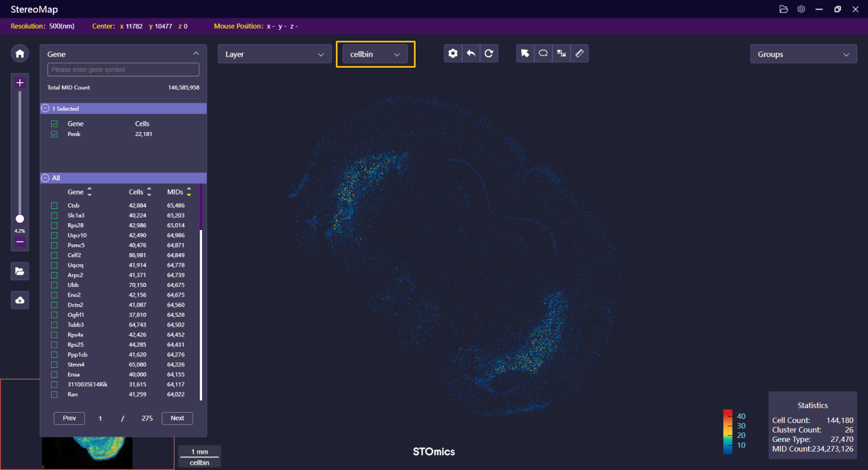Collapse the '1 Selected' section
The width and height of the screenshot is (868, 470).
coord(45,108)
